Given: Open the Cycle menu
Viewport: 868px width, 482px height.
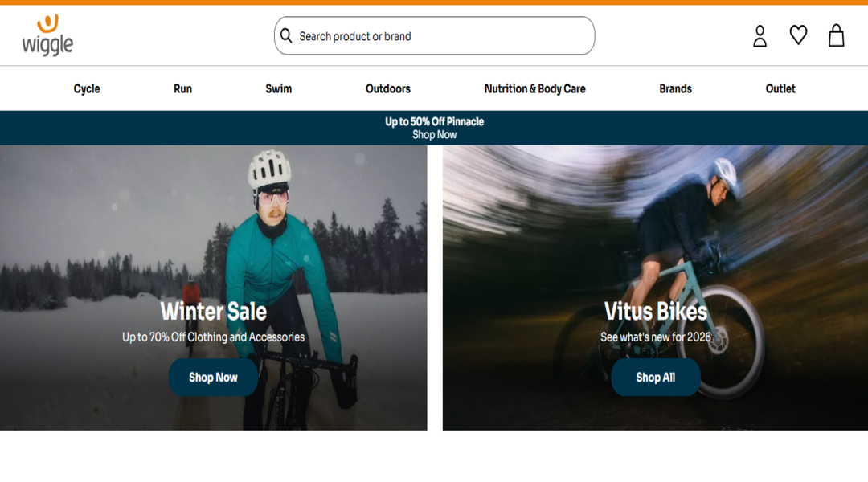Looking at the screenshot, I should 87,89.
